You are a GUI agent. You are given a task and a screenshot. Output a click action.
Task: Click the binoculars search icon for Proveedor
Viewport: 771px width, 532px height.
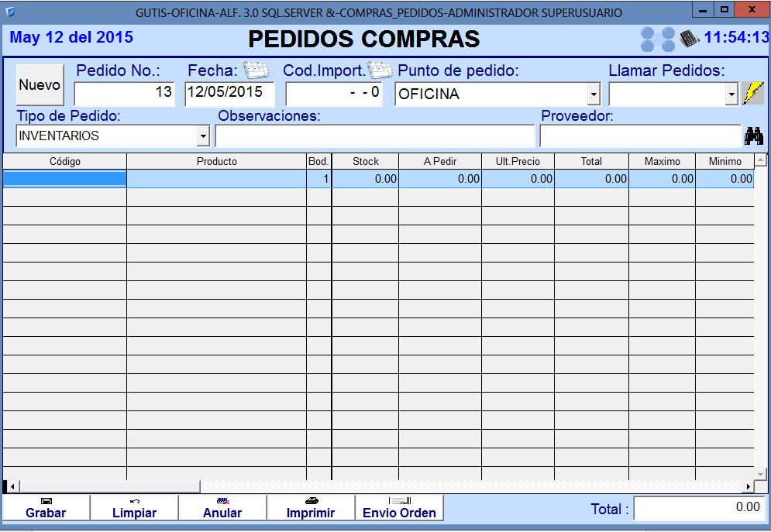coord(753,136)
